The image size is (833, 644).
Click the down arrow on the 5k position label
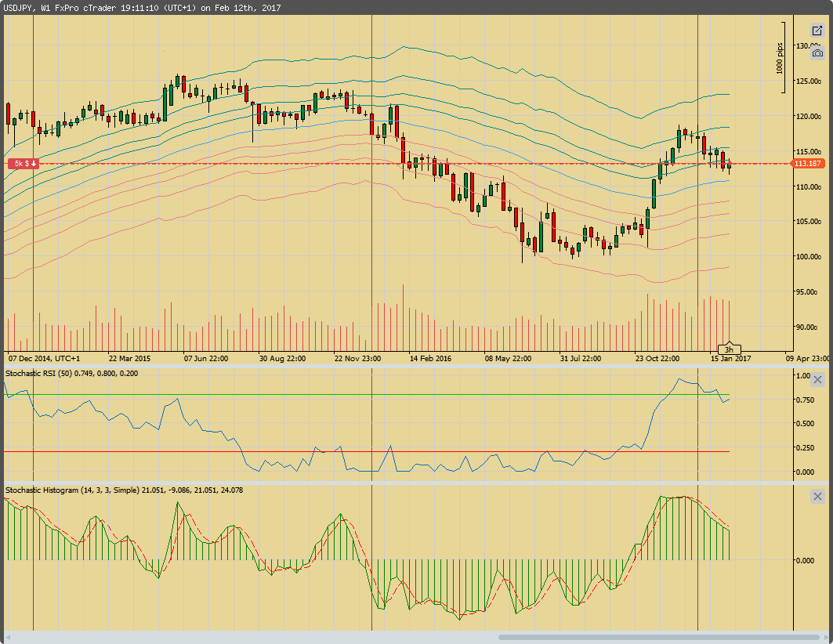click(35, 164)
